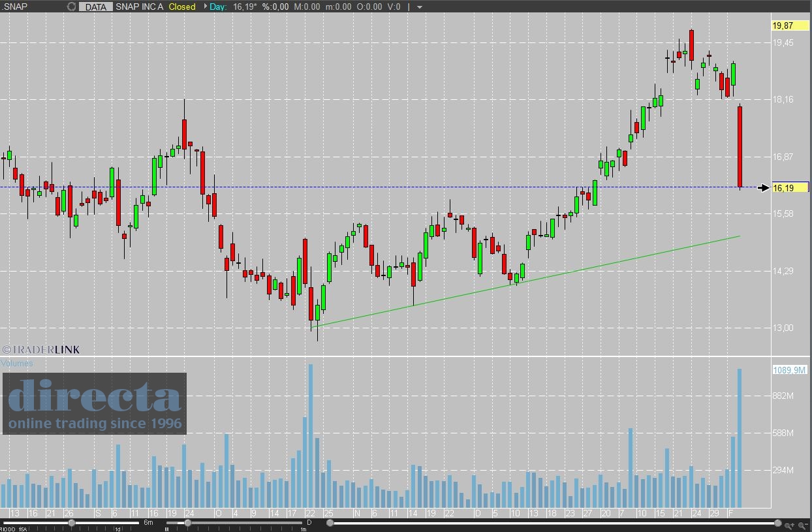Click the zoom in magnifier icon

[790, 524]
